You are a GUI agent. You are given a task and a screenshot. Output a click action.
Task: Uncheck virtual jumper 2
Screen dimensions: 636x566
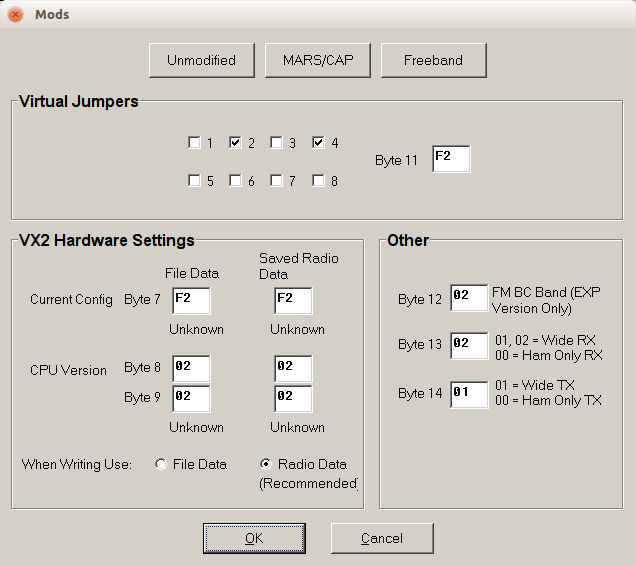[x=235, y=142]
